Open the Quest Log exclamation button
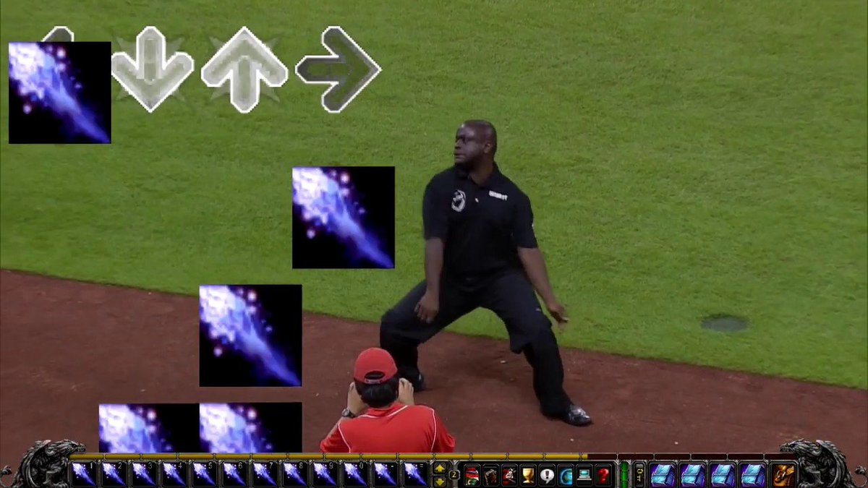868x488 pixels. click(547, 476)
